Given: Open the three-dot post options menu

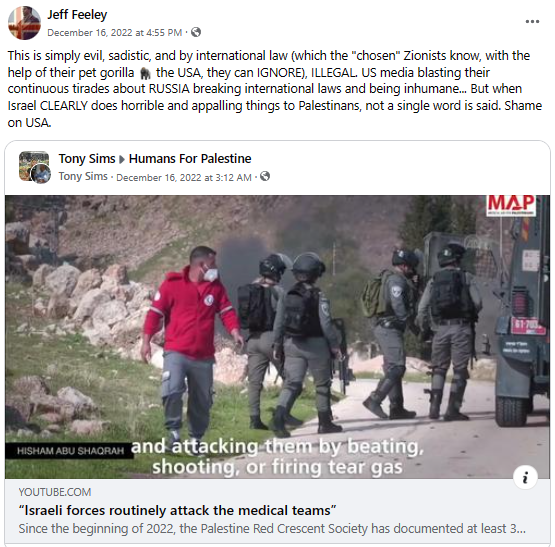Looking at the screenshot, I should click(x=532, y=22).
